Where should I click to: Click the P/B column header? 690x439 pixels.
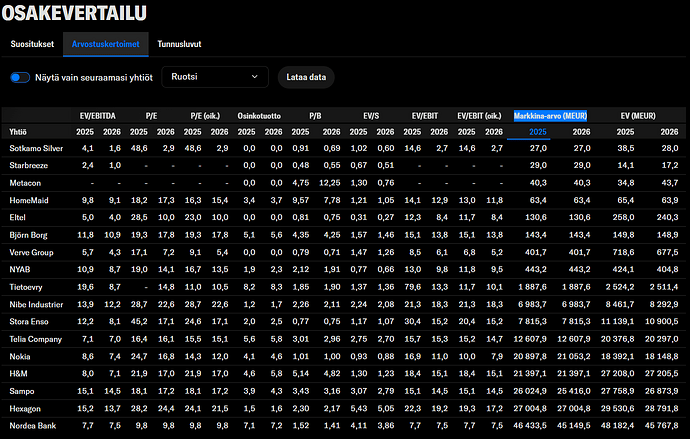pyautogui.click(x=314, y=116)
